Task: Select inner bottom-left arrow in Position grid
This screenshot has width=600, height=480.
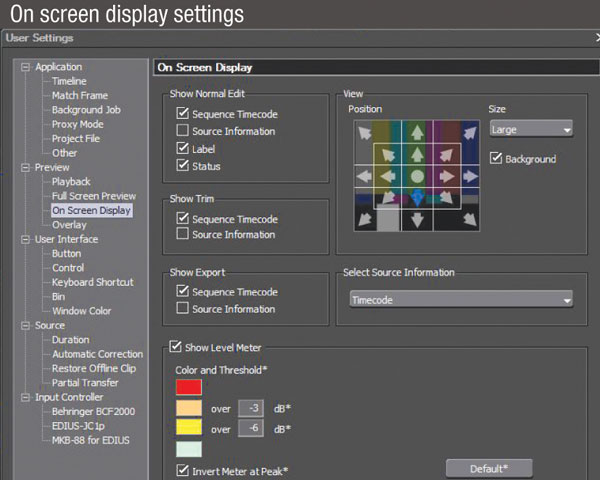Action: point(388,197)
